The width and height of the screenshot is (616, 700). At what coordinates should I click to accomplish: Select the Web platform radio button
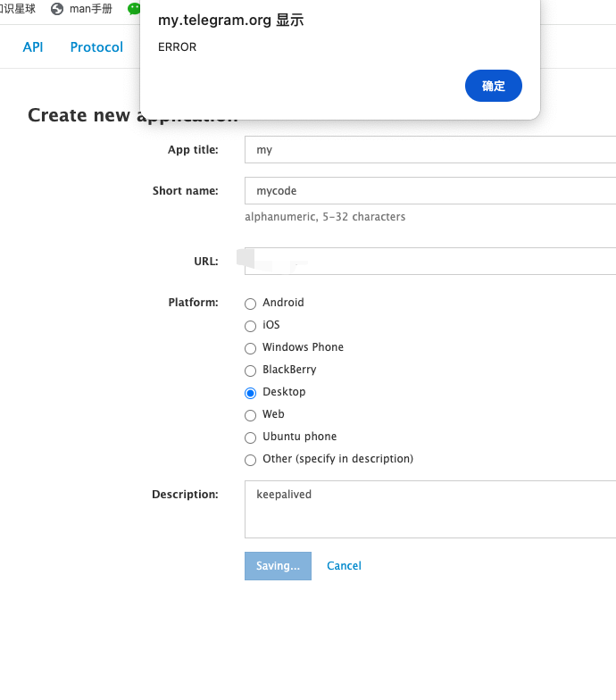250,415
